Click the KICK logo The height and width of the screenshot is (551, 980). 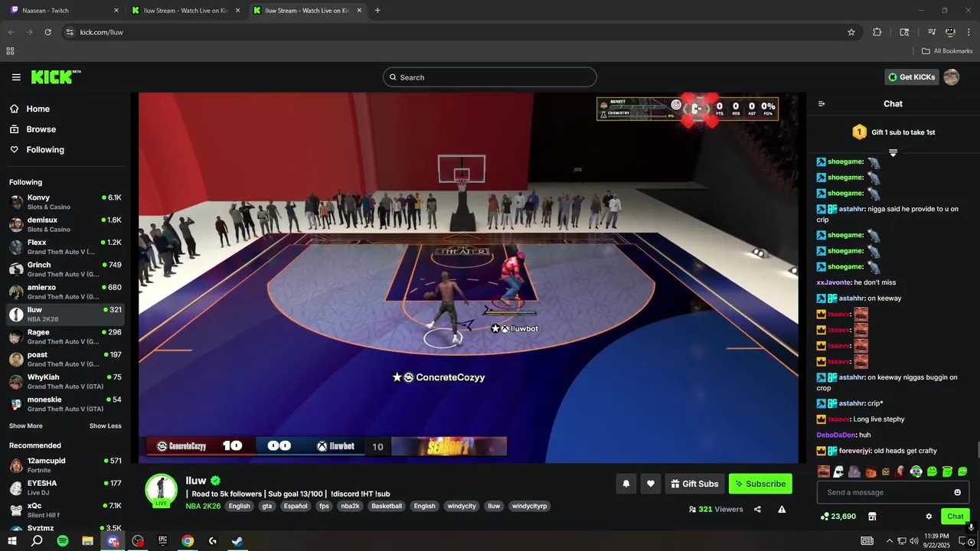coord(56,77)
